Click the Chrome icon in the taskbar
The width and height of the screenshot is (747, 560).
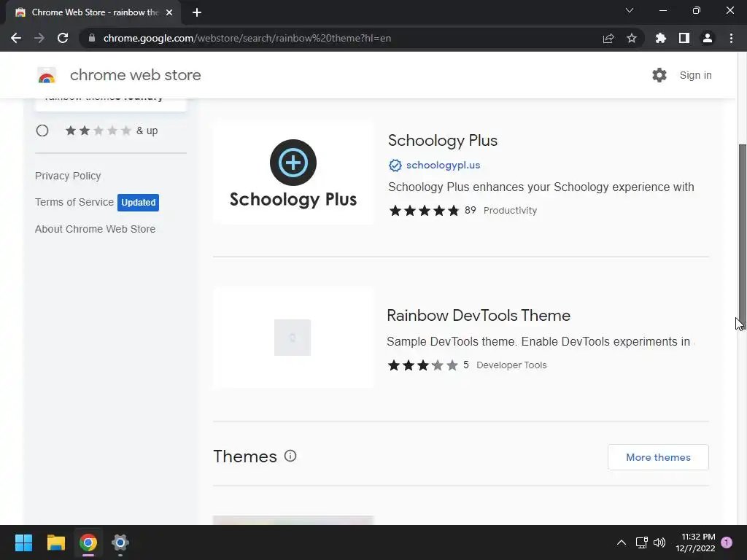coord(88,542)
